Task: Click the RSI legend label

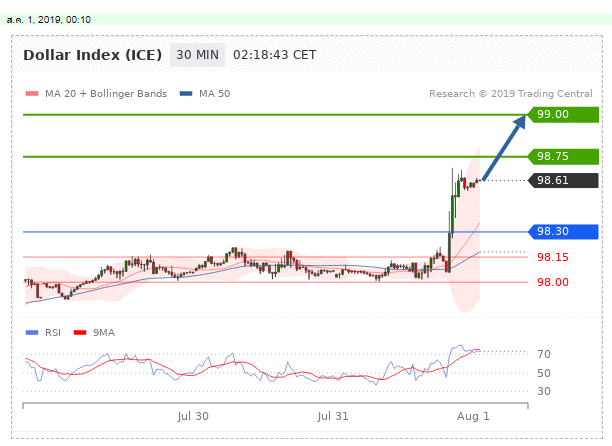Action: click(x=53, y=332)
